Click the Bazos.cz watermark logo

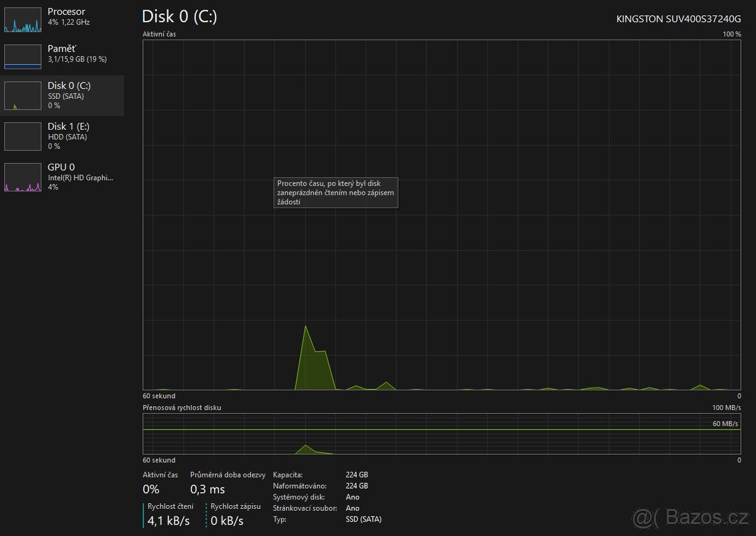[690, 517]
